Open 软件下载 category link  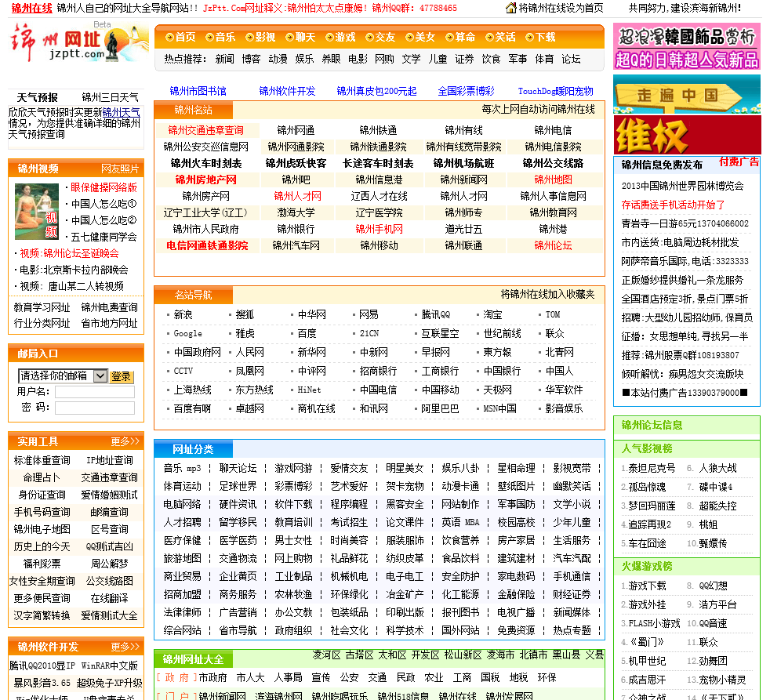pyautogui.click(x=293, y=504)
